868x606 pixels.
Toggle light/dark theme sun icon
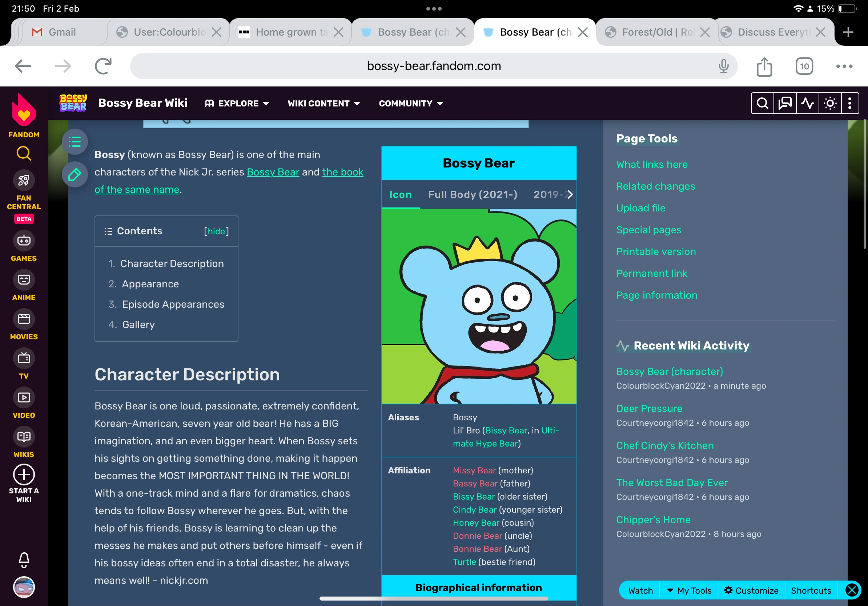tap(830, 103)
